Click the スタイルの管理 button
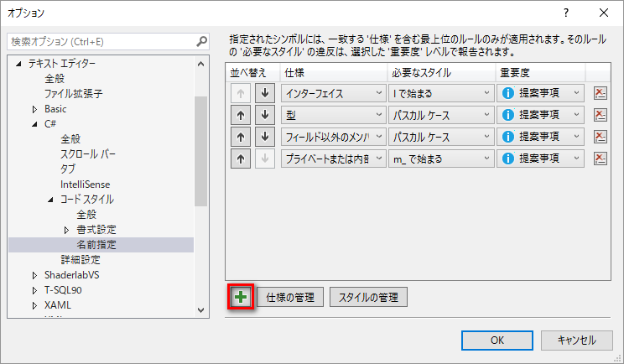The image size is (624, 364). 368,297
